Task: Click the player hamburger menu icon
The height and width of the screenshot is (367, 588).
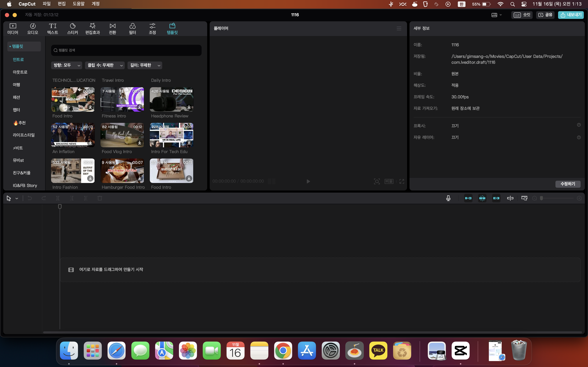Action: click(x=399, y=28)
